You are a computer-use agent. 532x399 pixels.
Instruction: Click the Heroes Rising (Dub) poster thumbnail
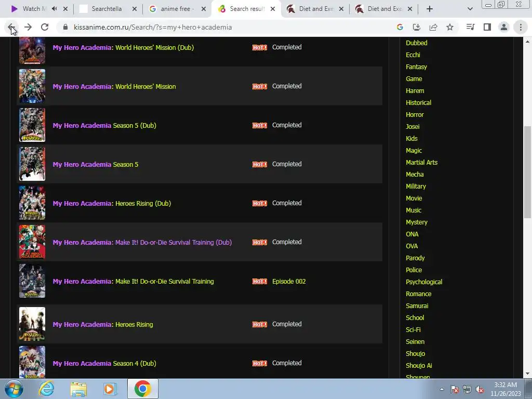pos(32,203)
